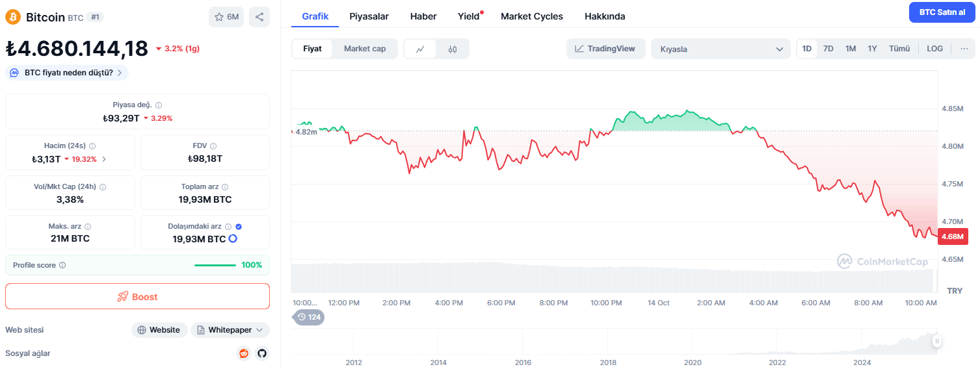Open the Kıyasla comparison dropdown

tap(721, 49)
